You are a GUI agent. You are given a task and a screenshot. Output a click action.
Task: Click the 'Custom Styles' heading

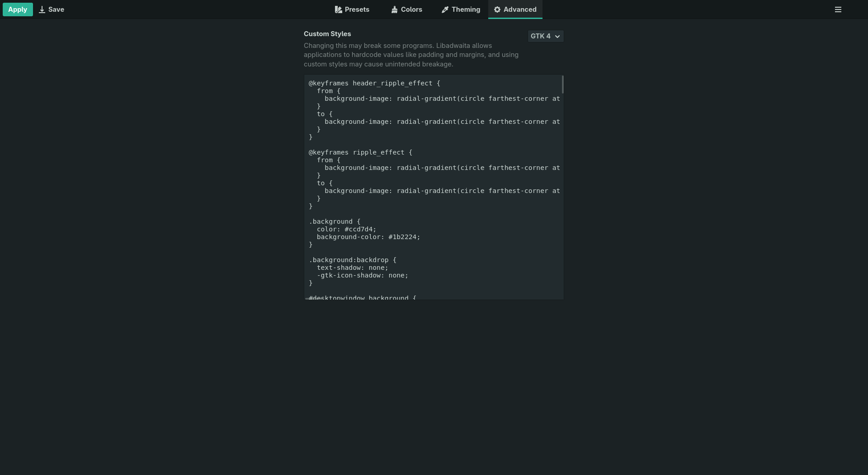tap(327, 34)
